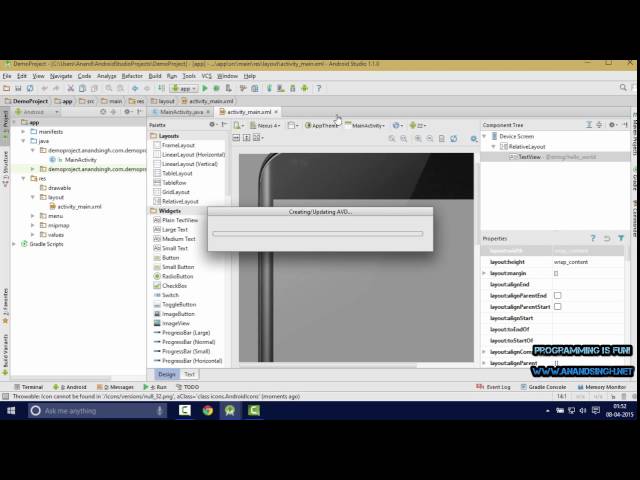
Task: Click Properties panel filter funnel icon
Action: (621, 238)
